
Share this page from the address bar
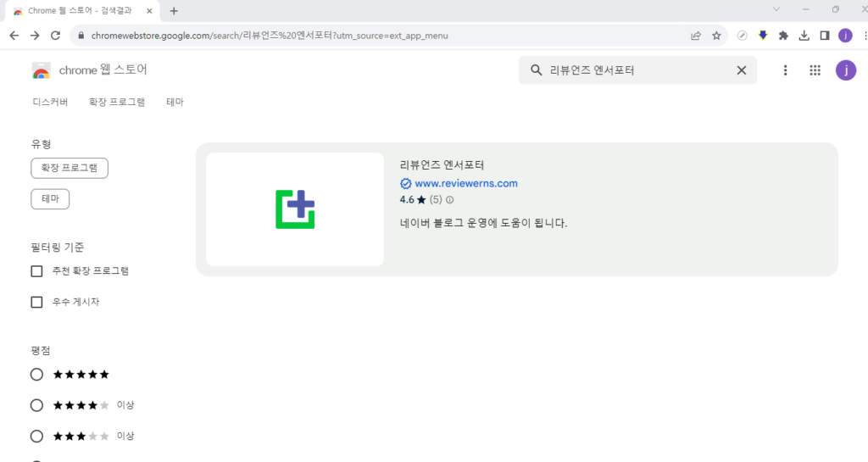point(696,36)
